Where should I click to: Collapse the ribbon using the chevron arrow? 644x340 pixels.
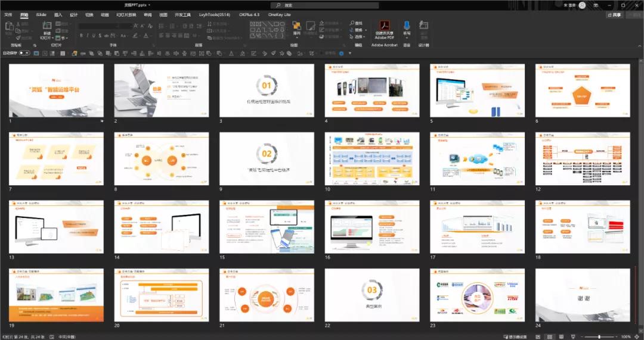(x=638, y=45)
